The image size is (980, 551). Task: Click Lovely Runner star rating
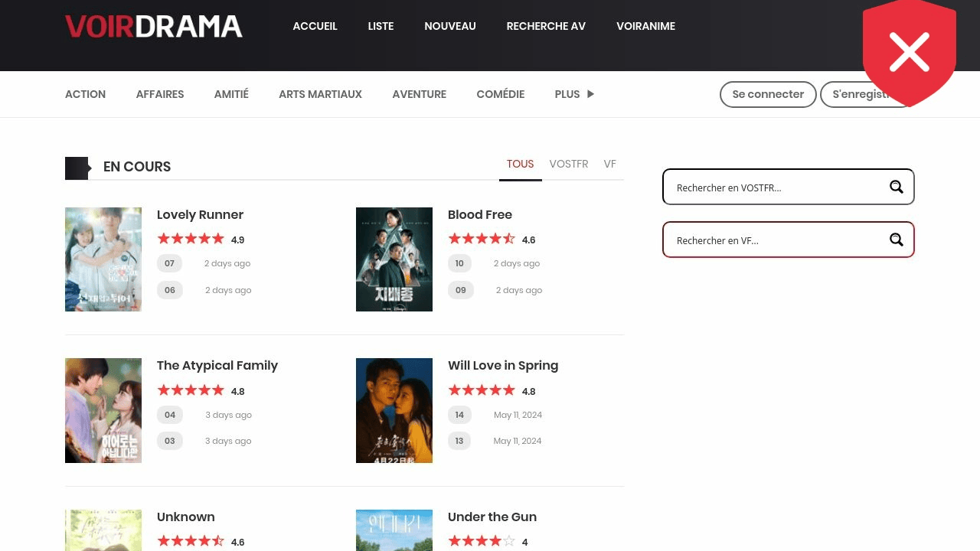point(191,239)
